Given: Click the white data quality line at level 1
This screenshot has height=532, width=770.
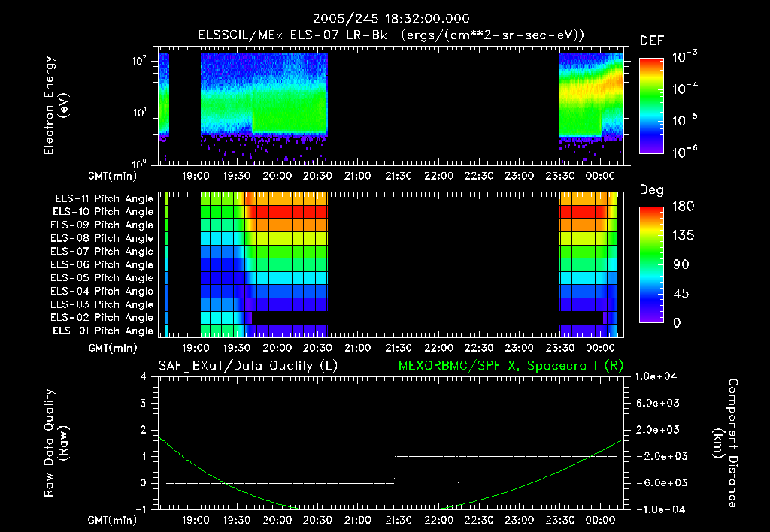Looking at the screenshot, I should pyautogui.click(x=506, y=456).
